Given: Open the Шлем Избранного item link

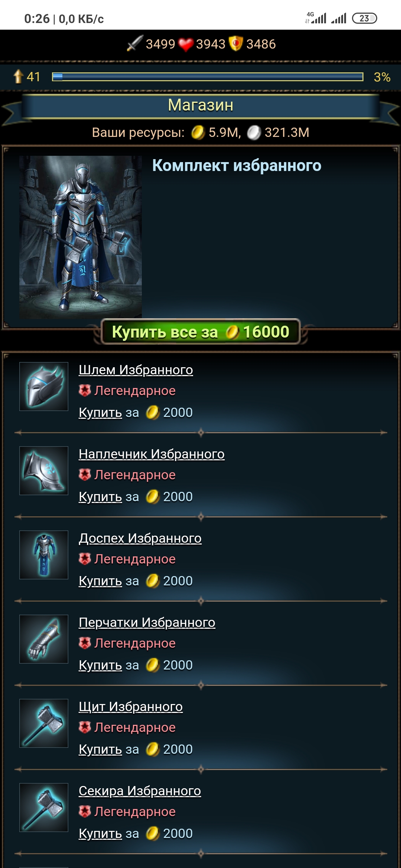Looking at the screenshot, I should 136,370.
